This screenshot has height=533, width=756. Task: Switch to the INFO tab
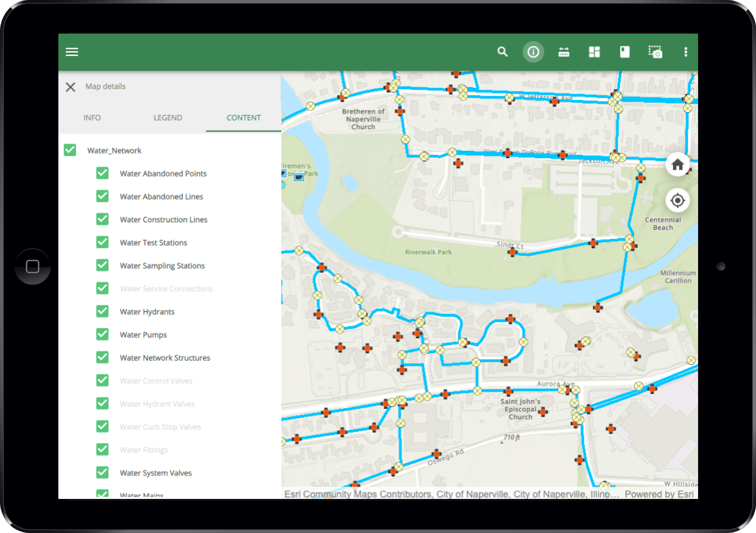click(92, 118)
